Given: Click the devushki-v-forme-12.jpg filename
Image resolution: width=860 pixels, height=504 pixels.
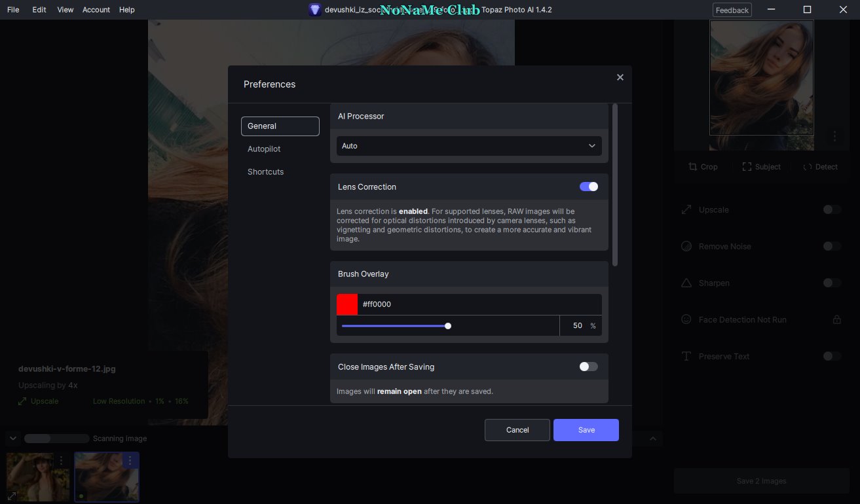Looking at the screenshot, I should click(67, 369).
